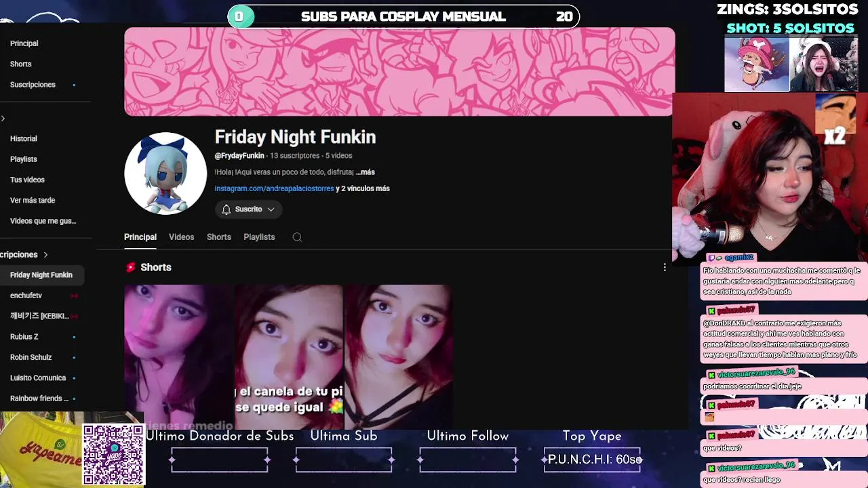Open Historial in the sidebar
868x488 pixels.
[24, 138]
